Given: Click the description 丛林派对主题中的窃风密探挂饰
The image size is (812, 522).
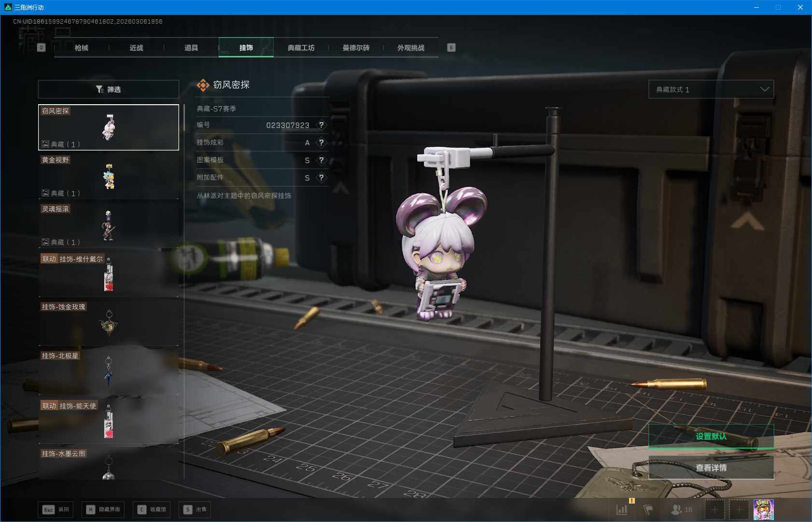Looking at the screenshot, I should point(244,196).
